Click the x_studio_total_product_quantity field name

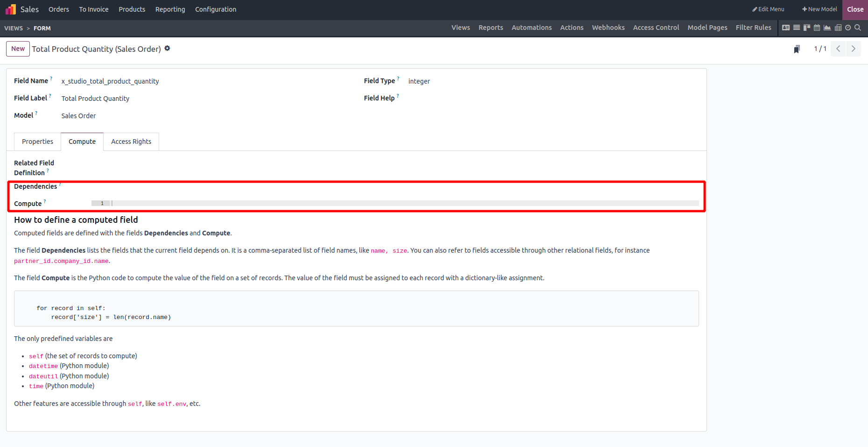110,81
